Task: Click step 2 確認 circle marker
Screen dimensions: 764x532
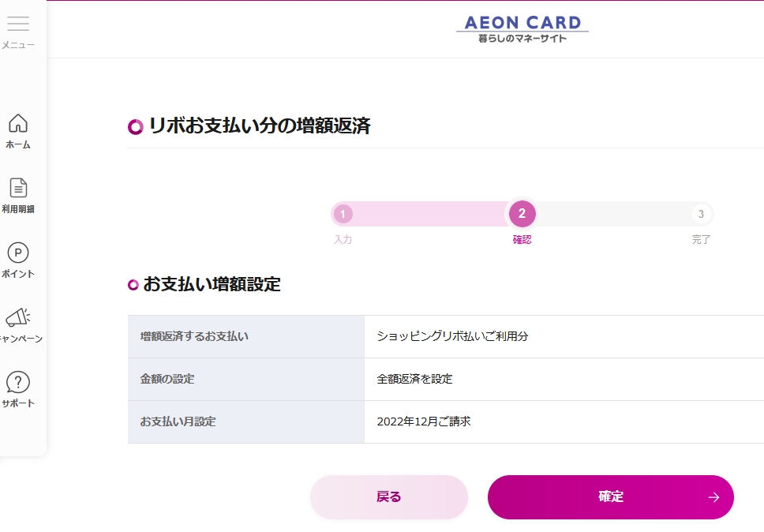Action: click(x=522, y=214)
